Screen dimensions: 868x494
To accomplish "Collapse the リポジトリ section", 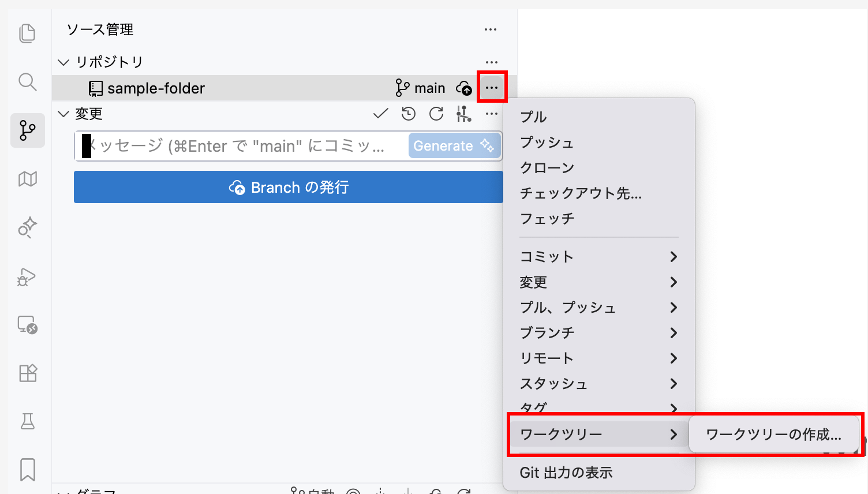I will pos(63,62).
